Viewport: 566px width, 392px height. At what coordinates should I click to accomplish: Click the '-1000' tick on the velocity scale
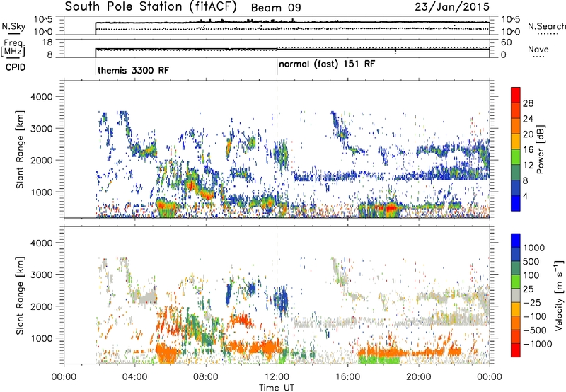[x=537, y=344]
